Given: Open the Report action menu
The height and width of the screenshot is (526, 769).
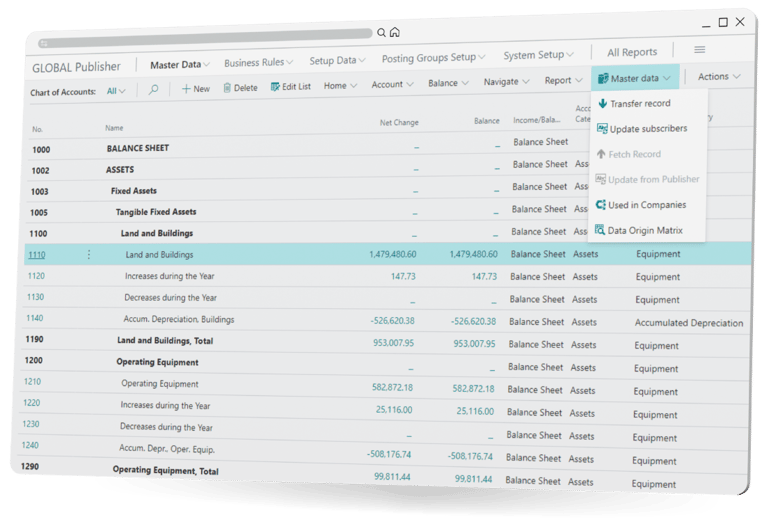Looking at the screenshot, I should pyautogui.click(x=564, y=80).
